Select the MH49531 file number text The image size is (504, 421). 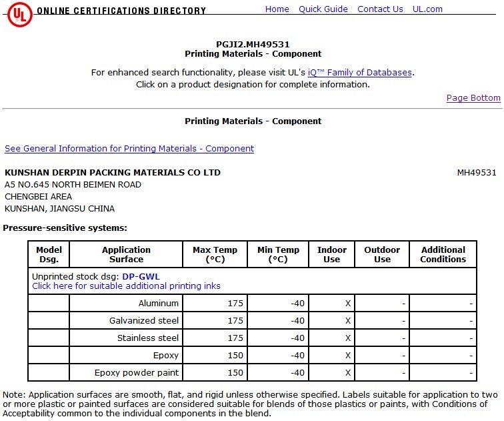[477, 173]
